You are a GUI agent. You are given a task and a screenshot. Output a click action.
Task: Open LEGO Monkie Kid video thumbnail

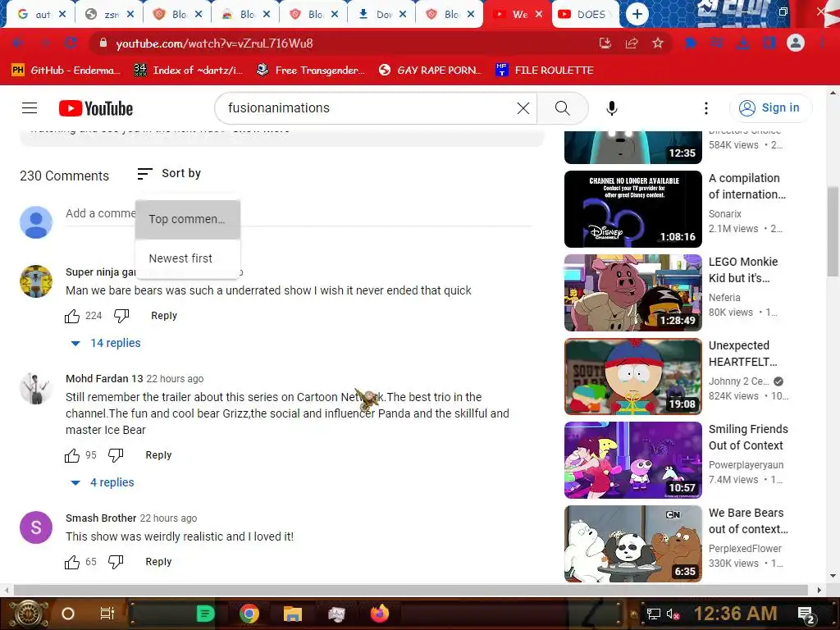coord(632,293)
